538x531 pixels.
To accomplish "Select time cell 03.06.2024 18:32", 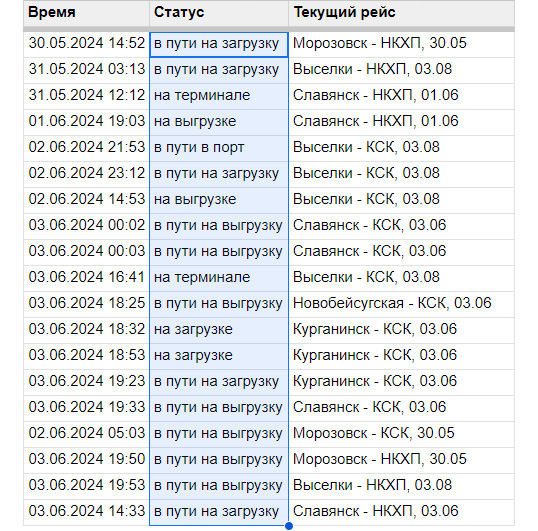I will [x=87, y=329].
